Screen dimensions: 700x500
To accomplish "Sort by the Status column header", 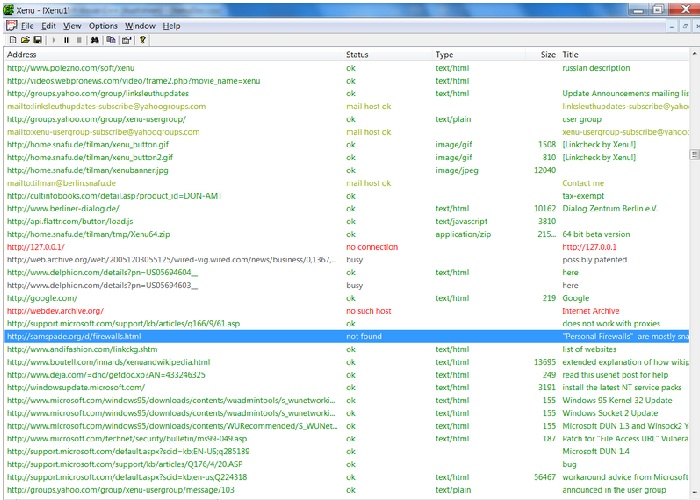I will [x=357, y=54].
